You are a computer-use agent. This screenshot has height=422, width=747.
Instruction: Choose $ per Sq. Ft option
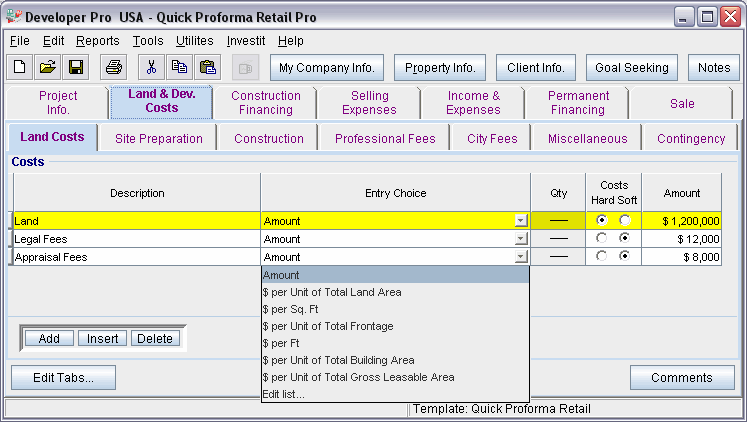point(395,309)
